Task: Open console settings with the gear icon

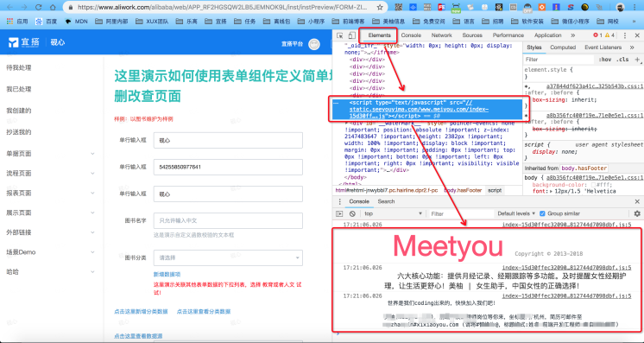Action: coord(637,214)
